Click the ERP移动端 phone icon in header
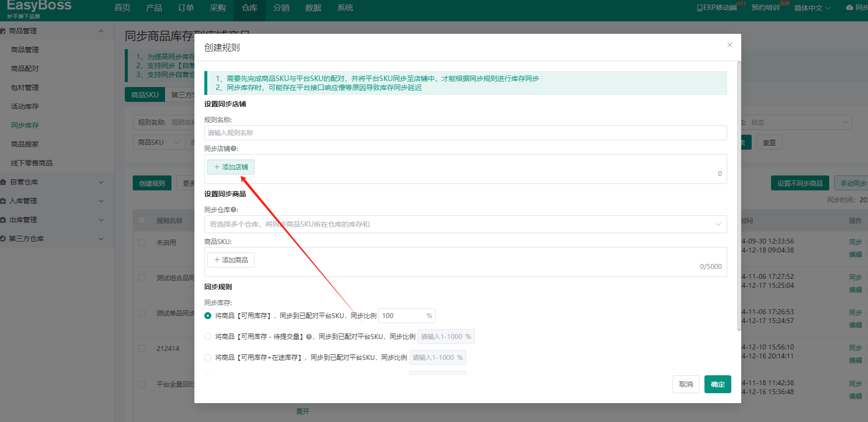The height and width of the screenshot is (422, 868). coord(699,8)
